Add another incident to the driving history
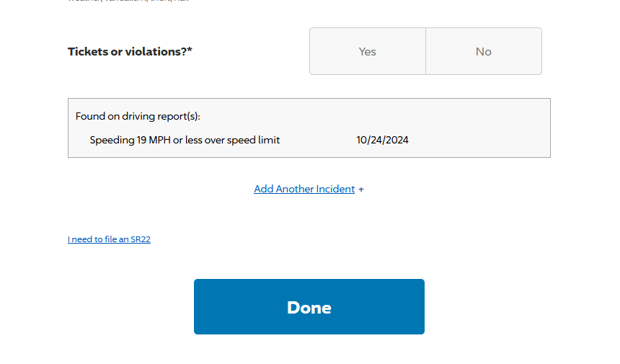Viewport: 620px width, 364px height. tap(304, 189)
